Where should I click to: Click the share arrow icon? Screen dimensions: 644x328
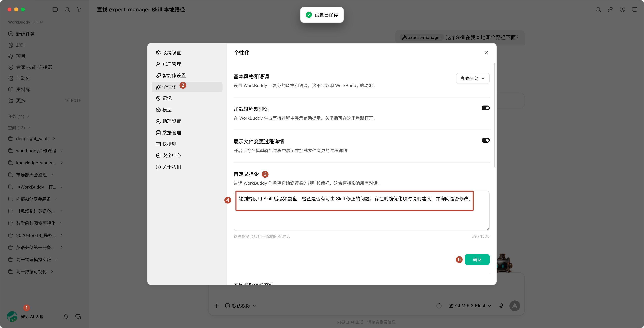coord(610,10)
